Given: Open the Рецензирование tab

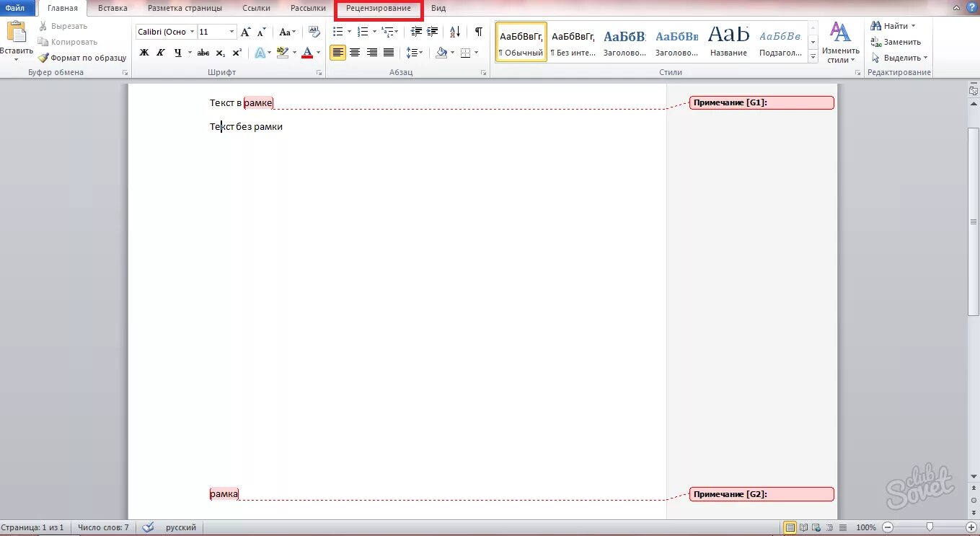Looking at the screenshot, I should pyautogui.click(x=379, y=8).
